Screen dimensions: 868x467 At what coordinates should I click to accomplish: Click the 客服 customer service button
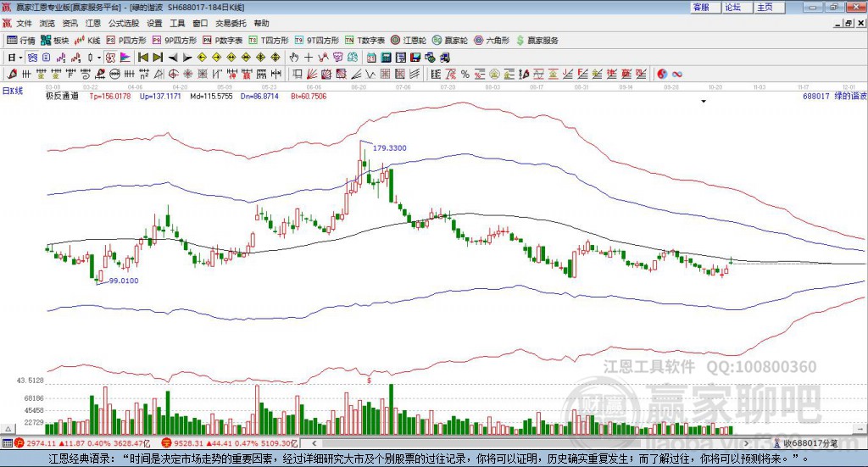701,7
